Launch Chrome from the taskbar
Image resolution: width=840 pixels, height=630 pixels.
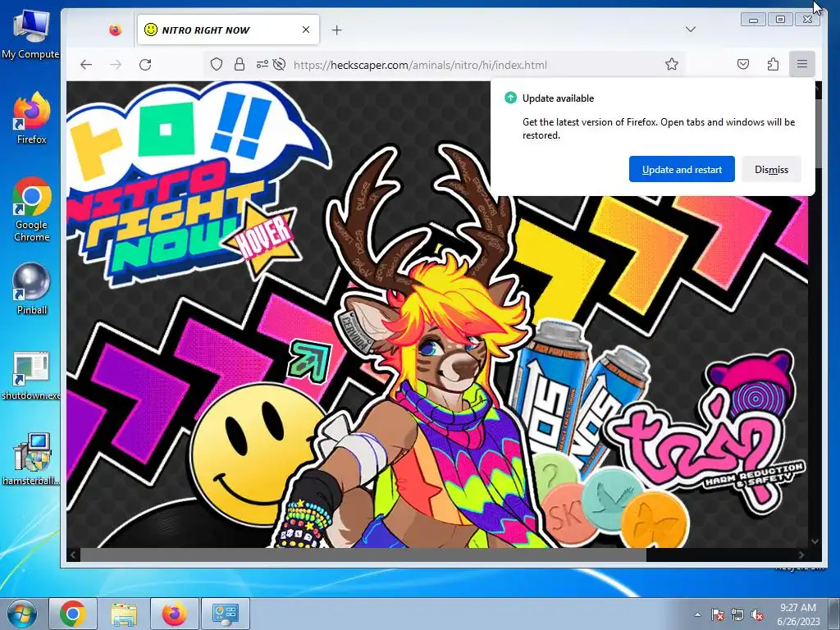coord(73,614)
